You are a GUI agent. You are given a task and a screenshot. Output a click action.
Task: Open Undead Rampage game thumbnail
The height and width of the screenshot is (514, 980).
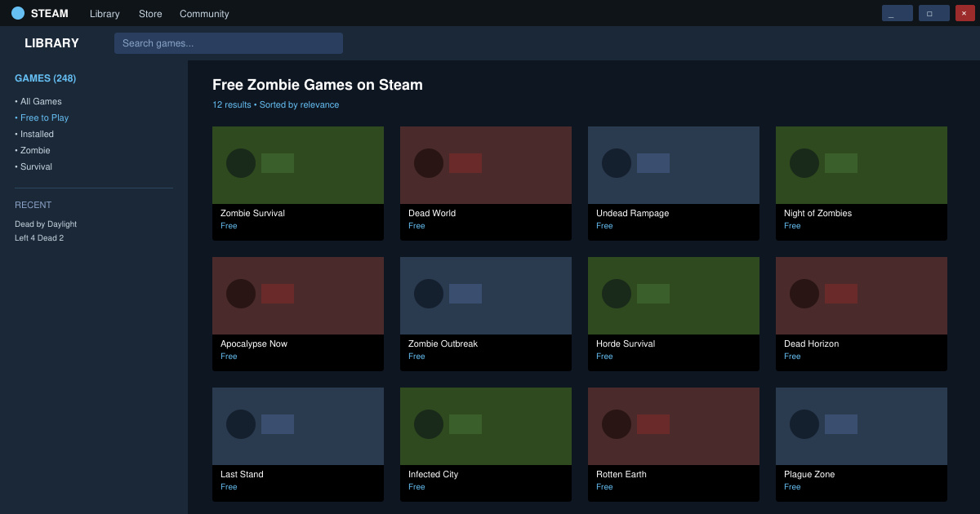pyautogui.click(x=674, y=165)
